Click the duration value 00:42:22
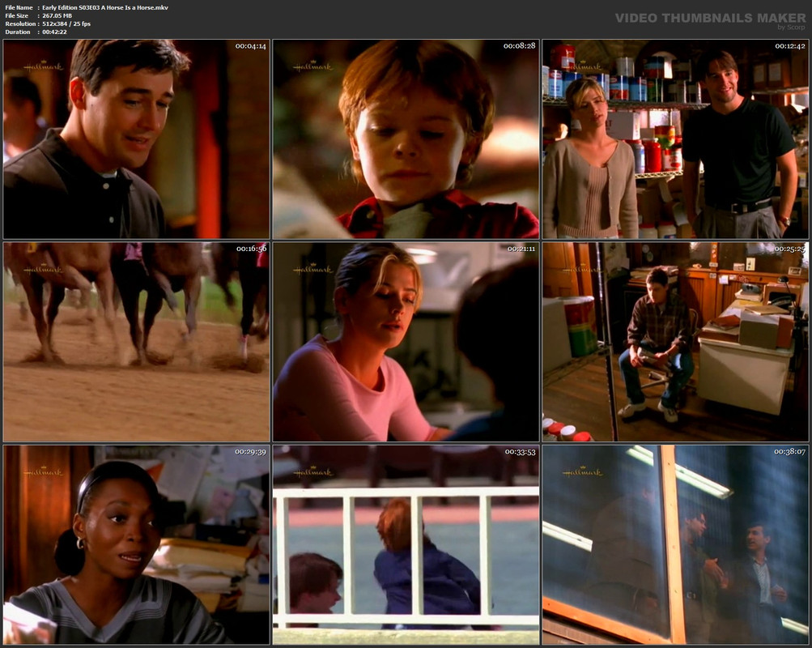Viewport: 812px width, 648px height. (54, 32)
